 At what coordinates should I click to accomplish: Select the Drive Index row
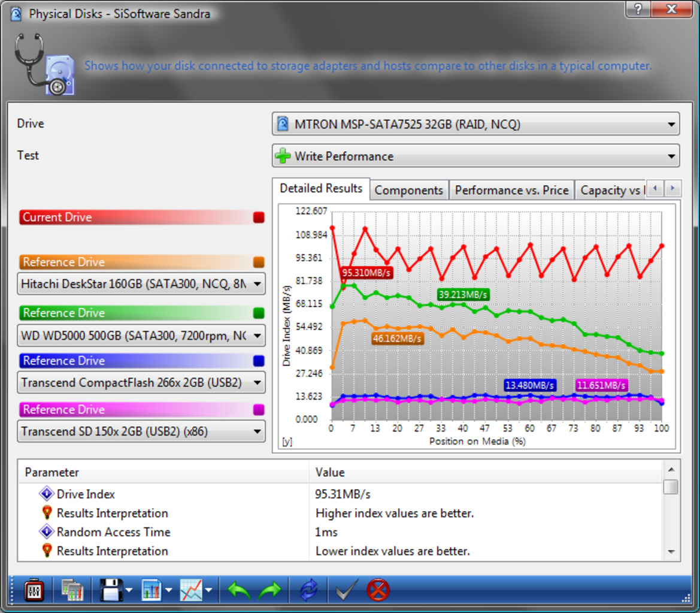340,494
